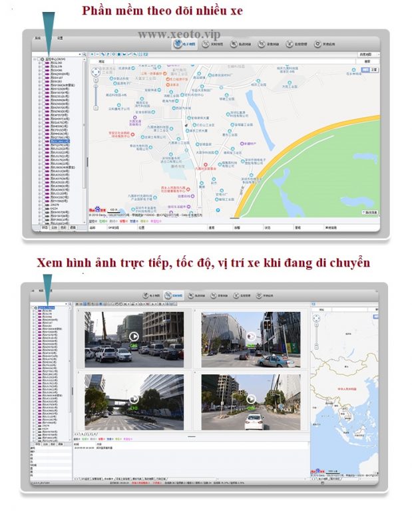Screen dimensions: 412x532
Task: Switch to the picture browsing tab under lower map
Action: coord(335,479)
